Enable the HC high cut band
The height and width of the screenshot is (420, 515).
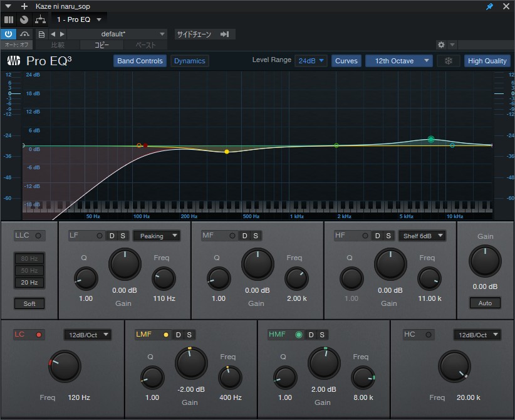tap(429, 335)
